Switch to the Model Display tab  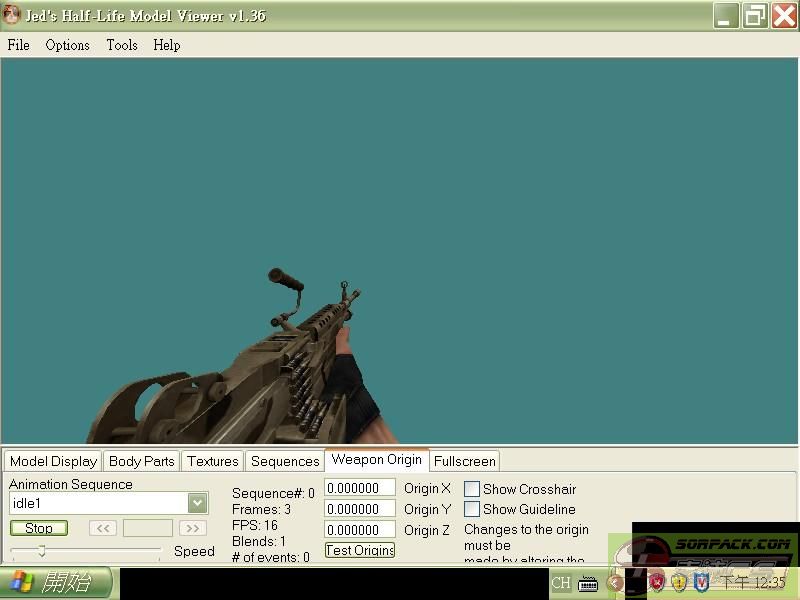click(53, 461)
